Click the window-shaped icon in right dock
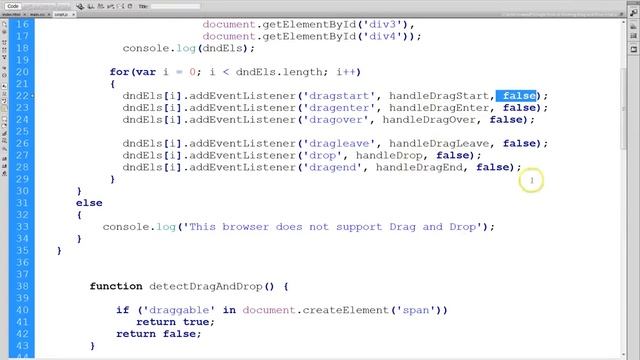Viewport: 640px width, 360px height. 633,49
